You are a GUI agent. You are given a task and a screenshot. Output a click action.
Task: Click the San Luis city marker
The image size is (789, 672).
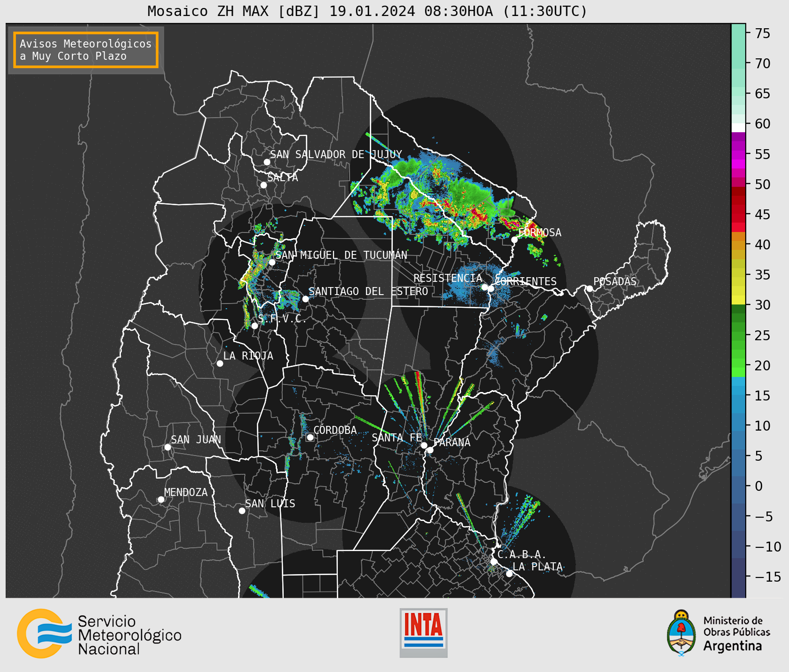coord(242,511)
